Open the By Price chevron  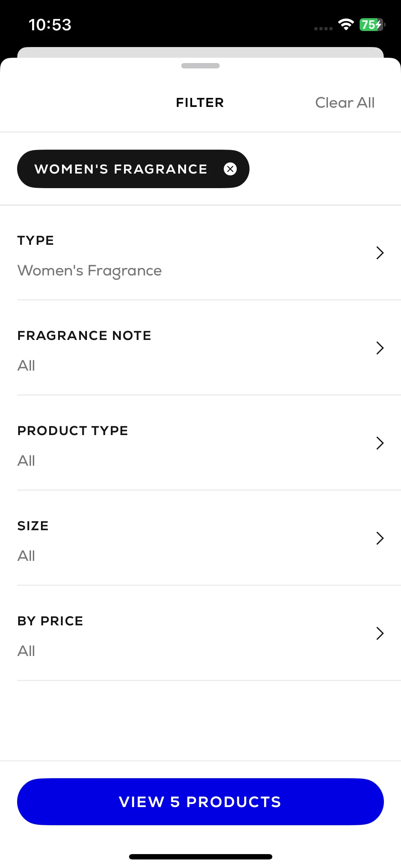(x=380, y=633)
